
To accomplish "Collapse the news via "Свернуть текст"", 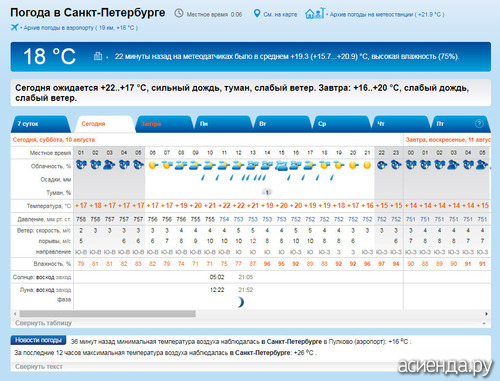I will 39,366.
